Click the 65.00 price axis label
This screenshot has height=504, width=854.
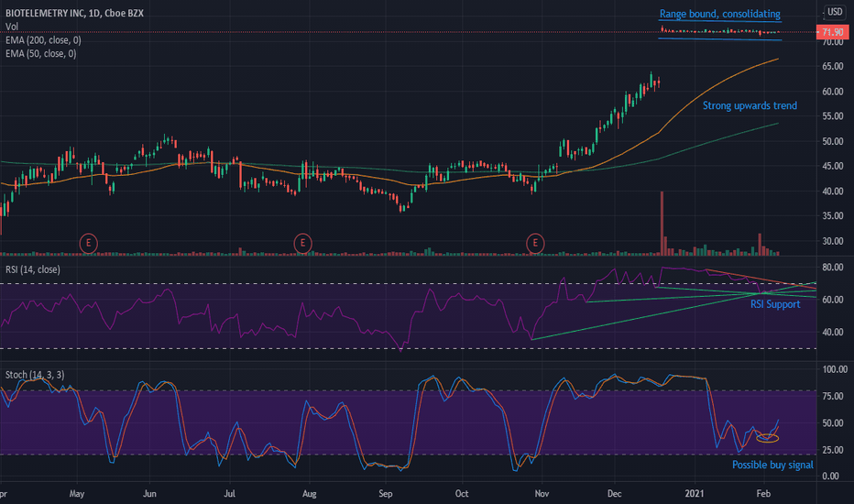tap(833, 66)
